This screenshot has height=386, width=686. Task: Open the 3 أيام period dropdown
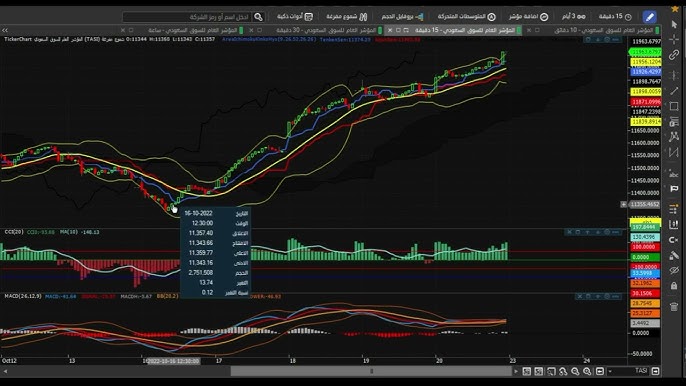574,17
